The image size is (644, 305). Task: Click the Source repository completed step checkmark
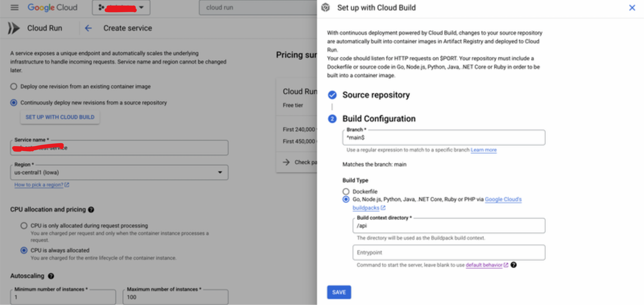(x=332, y=95)
